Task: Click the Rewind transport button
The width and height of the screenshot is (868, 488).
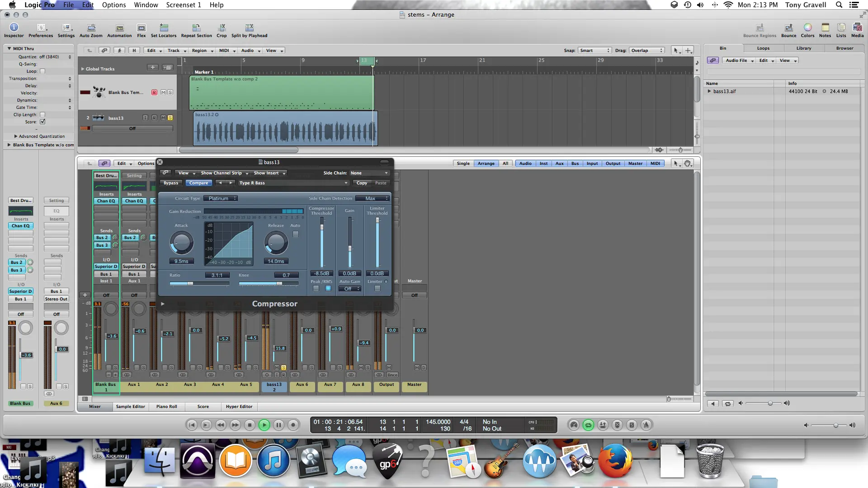Action: 221,425
